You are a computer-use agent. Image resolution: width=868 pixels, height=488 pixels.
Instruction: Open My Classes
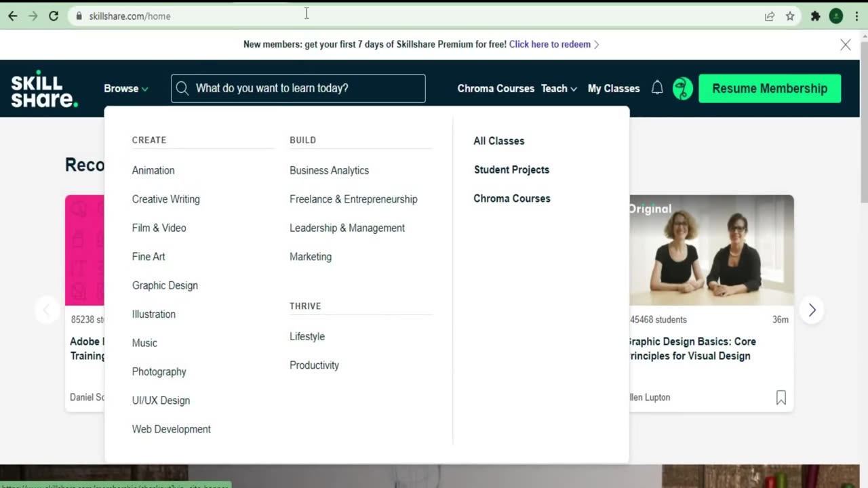614,88
